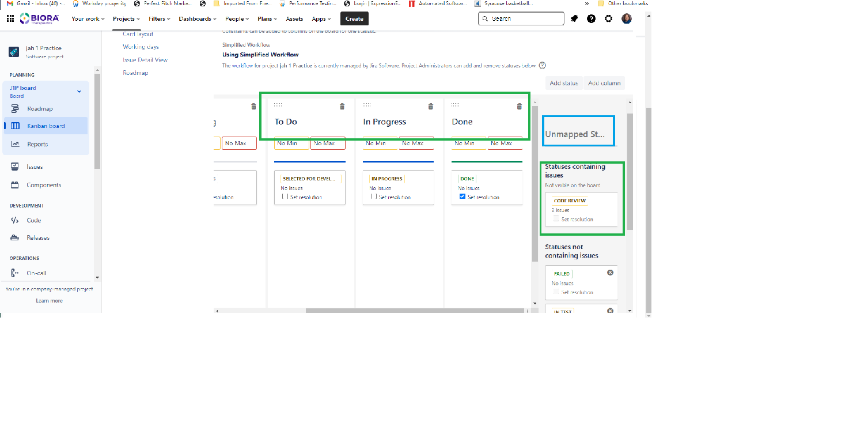868x423 pixels.
Task: Click the Roadmap icon in the sidebar
Action: pos(15,108)
